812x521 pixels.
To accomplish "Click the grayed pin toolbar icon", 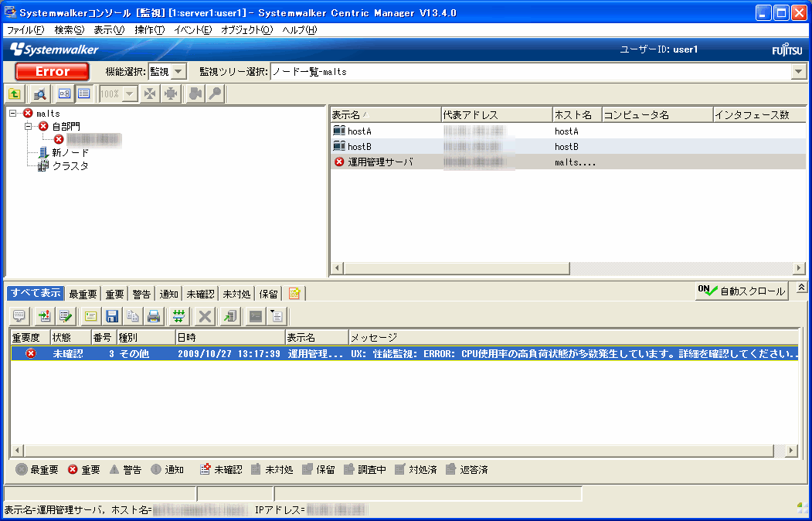I will pos(214,94).
